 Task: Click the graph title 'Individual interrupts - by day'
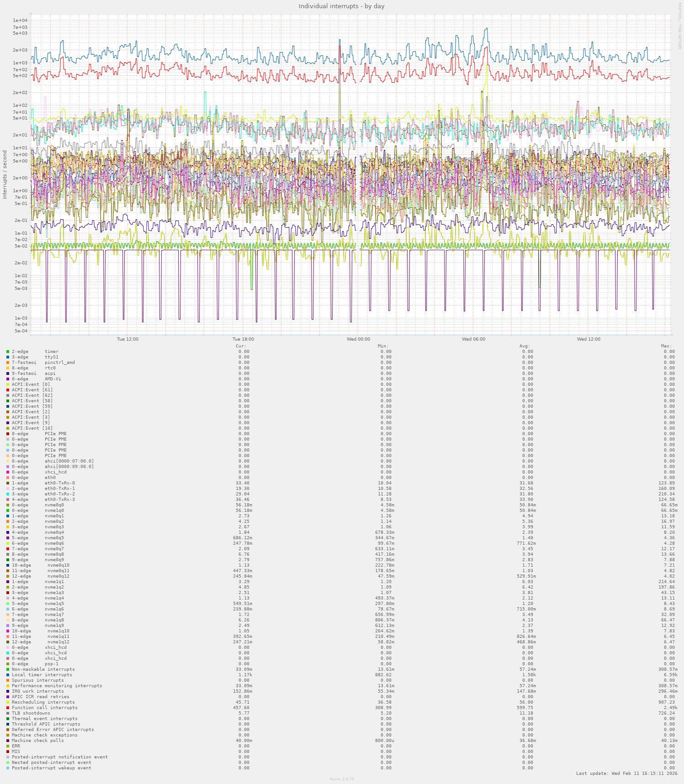341,6
